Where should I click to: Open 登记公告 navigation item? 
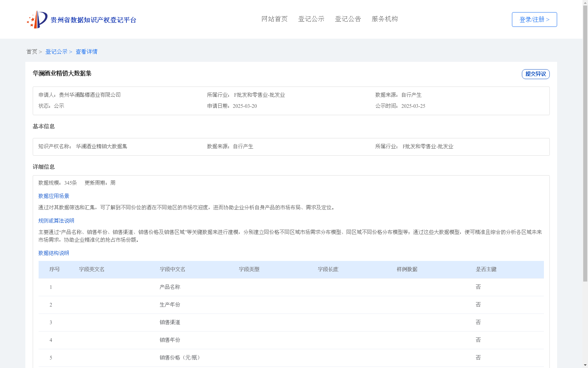click(348, 19)
